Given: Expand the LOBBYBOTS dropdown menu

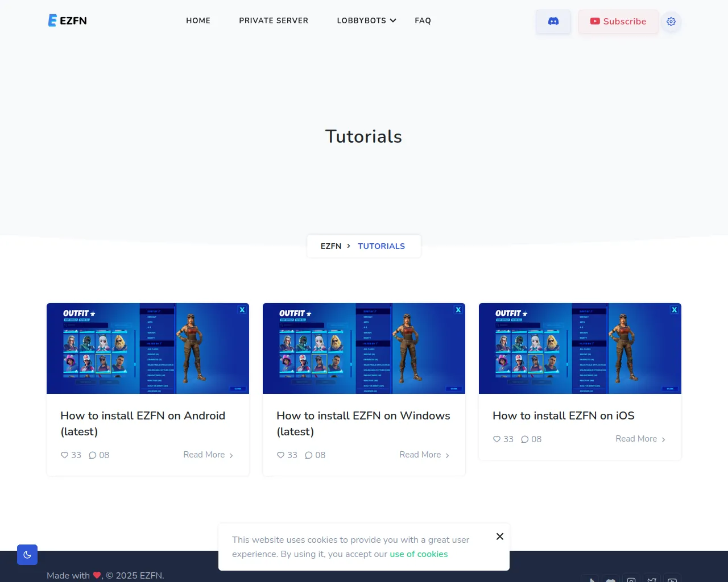Looking at the screenshot, I should (x=366, y=20).
